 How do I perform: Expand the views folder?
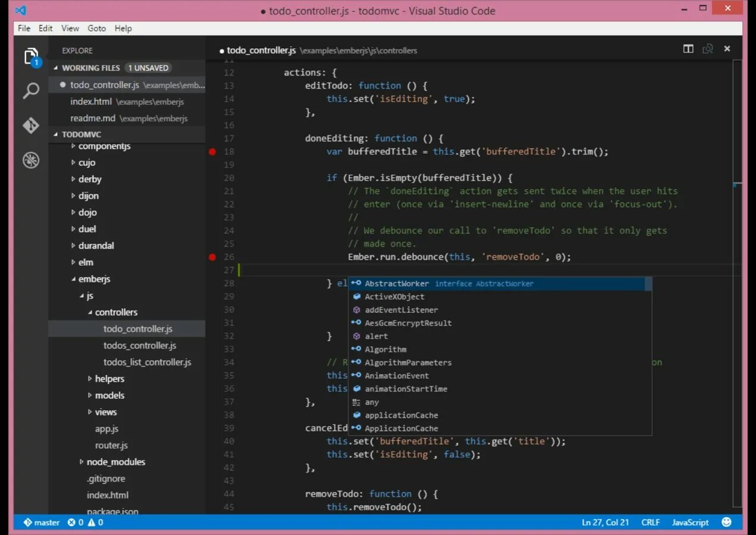[x=90, y=412]
